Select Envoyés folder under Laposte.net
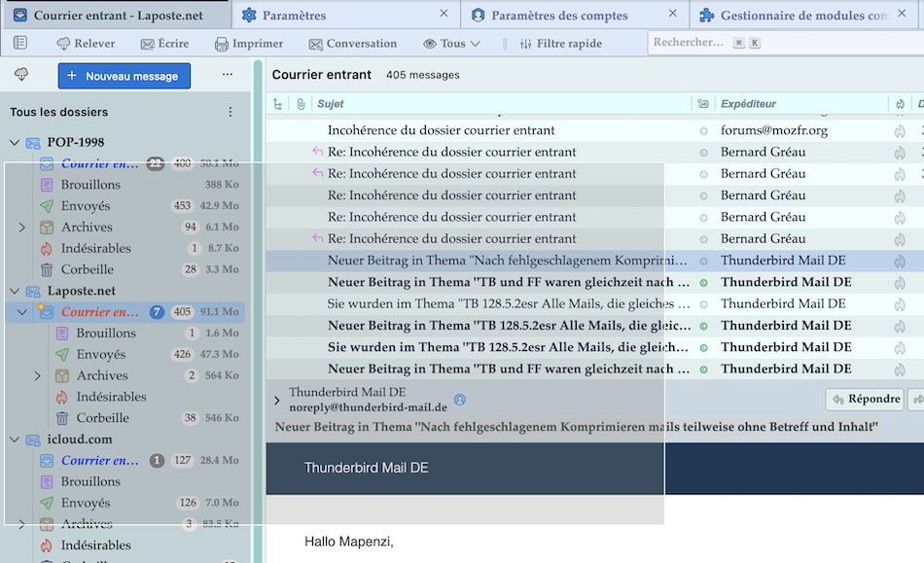This screenshot has height=563, width=924. (124, 355)
